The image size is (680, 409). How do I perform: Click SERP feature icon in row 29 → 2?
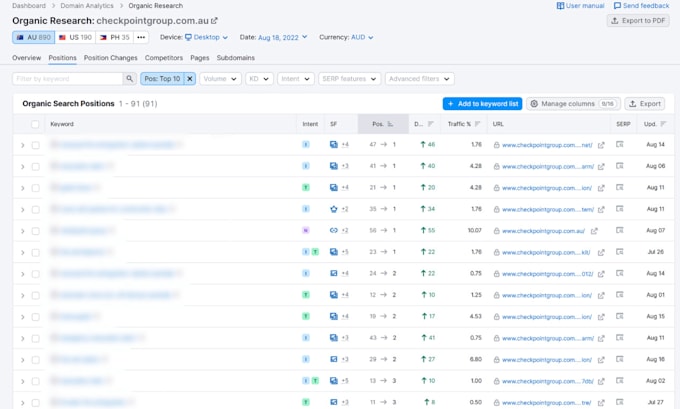333,359
